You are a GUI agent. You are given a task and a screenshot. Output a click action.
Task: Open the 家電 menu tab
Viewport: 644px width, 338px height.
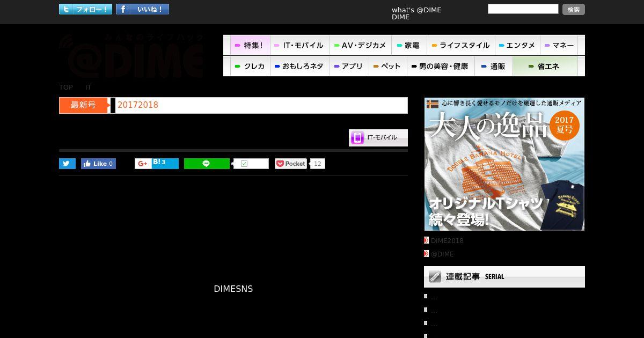pyautogui.click(x=409, y=45)
